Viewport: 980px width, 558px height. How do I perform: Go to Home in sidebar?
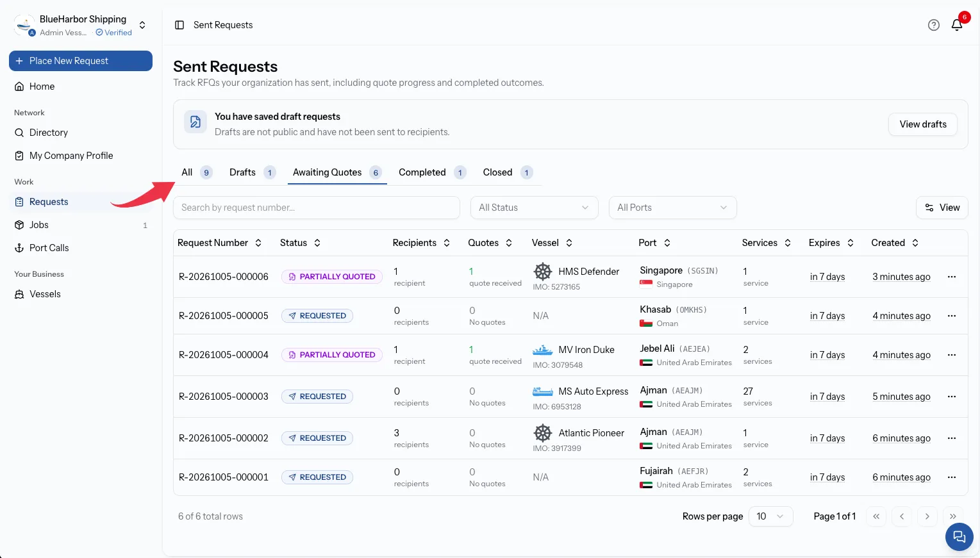click(81, 86)
